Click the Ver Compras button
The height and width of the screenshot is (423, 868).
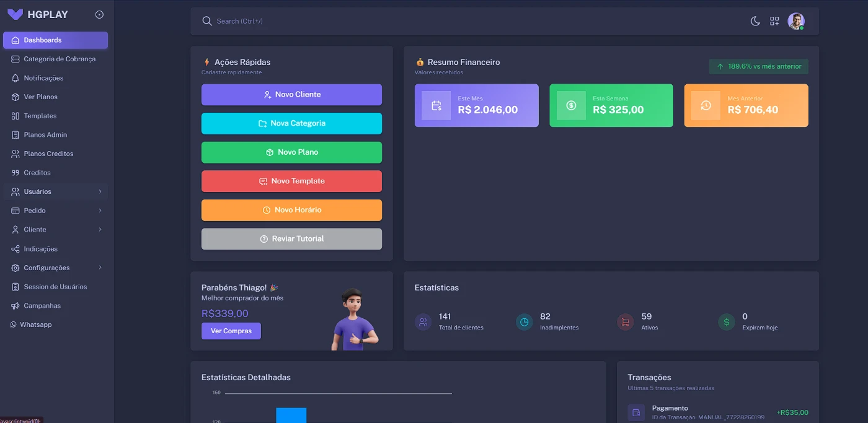[x=231, y=331]
